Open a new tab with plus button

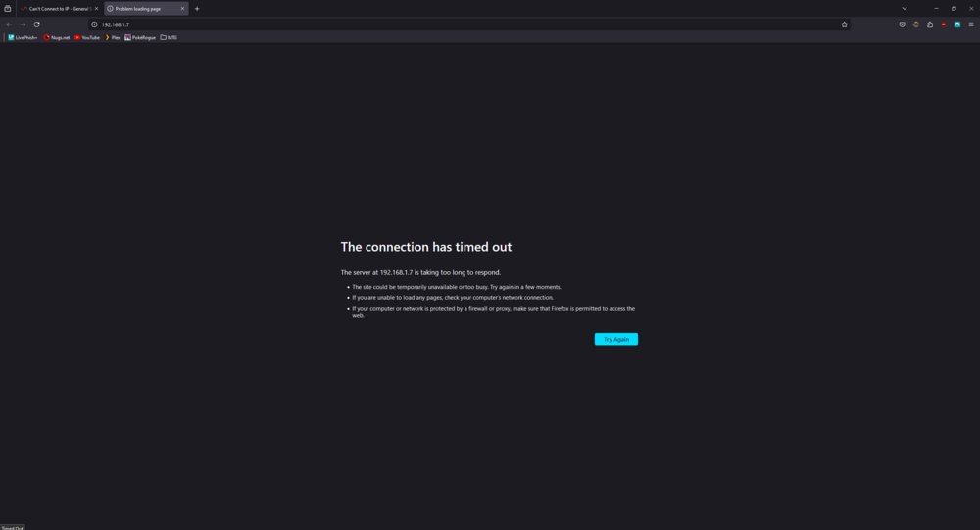click(x=197, y=9)
